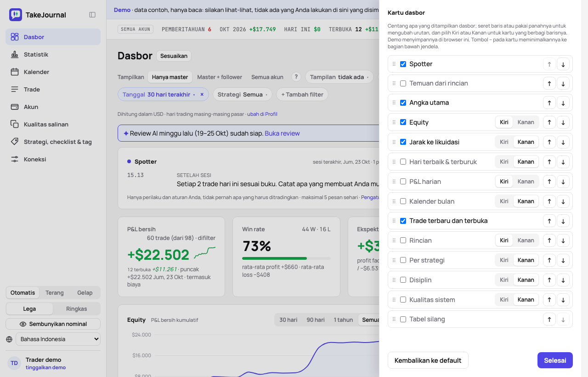Toggle Sembunyikan nominal visibility
This screenshot has height=377, width=588.
pyautogui.click(x=53, y=324)
